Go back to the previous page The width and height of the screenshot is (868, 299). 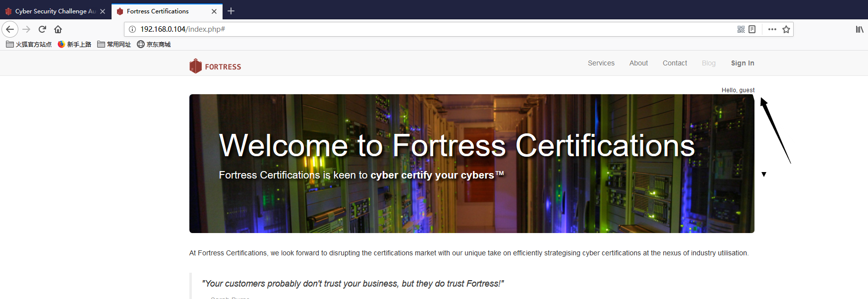click(10, 29)
